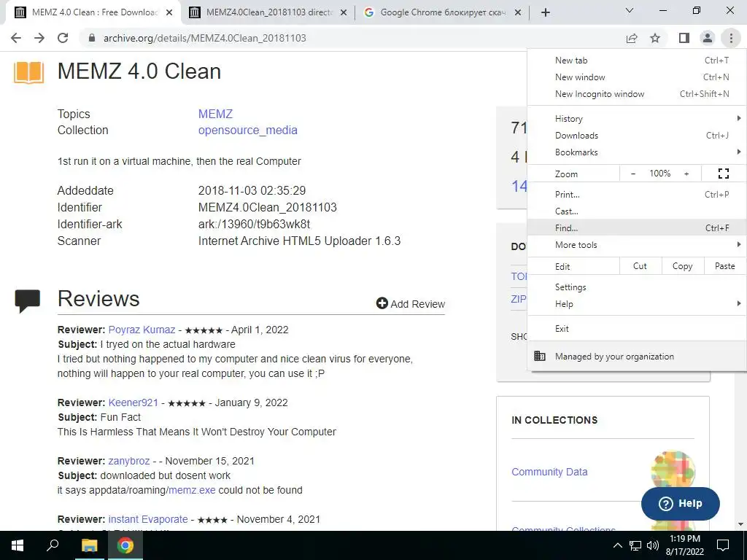
Task: Go back to previous page
Action: click(x=16, y=38)
